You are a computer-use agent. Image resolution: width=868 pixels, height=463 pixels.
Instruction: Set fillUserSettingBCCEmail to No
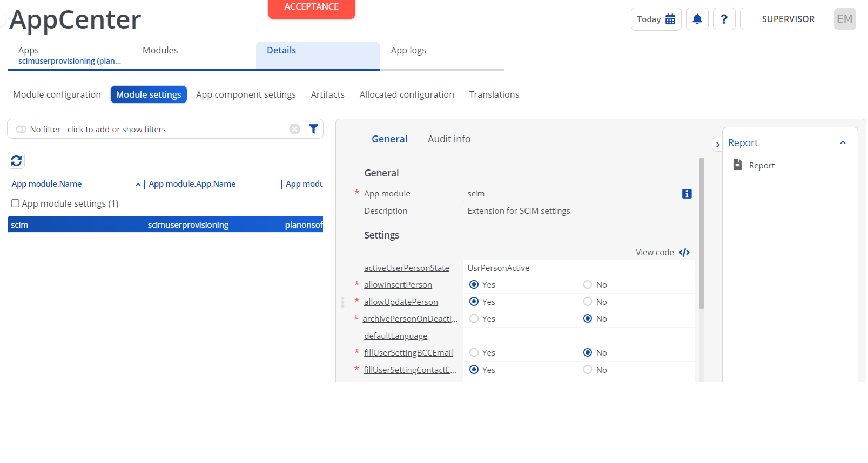588,352
